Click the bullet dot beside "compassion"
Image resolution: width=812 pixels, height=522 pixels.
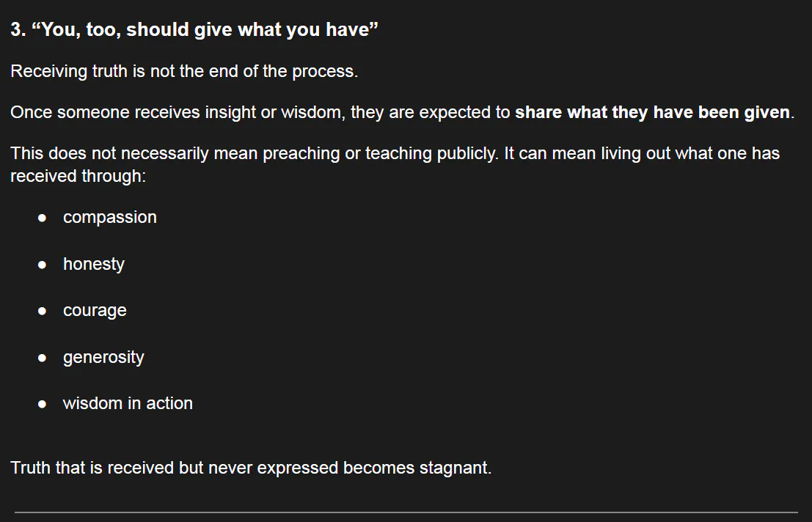43,218
